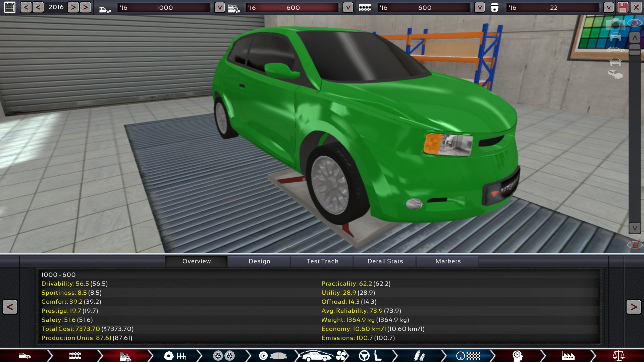Viewport: 644px width, 362px height.
Task: Click the camera scrollbar slider handle
Action: point(635,50)
